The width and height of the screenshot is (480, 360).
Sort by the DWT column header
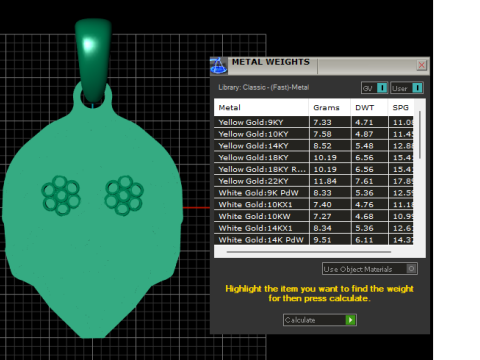(369, 107)
